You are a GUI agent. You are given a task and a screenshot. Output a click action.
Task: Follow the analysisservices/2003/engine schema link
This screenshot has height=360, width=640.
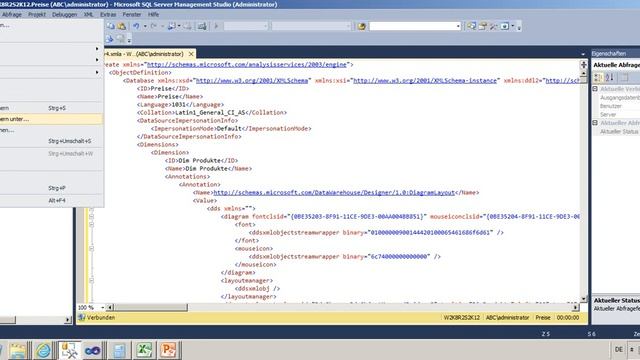[x=247, y=64]
